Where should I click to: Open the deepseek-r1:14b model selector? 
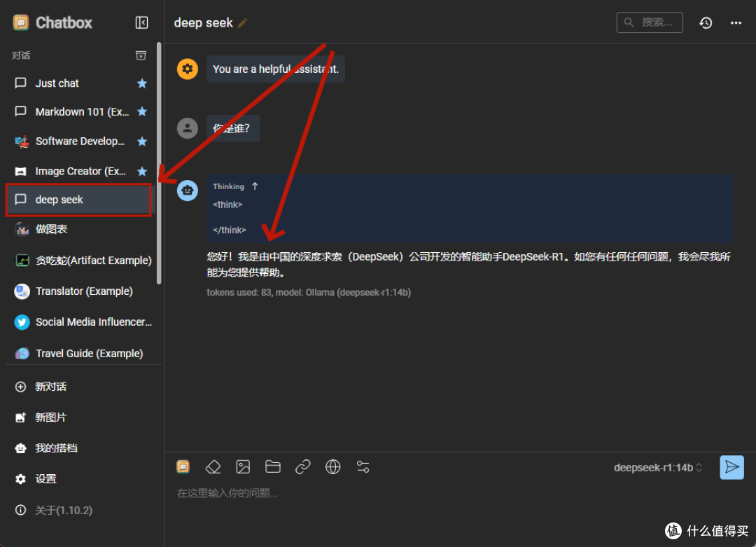coord(657,468)
